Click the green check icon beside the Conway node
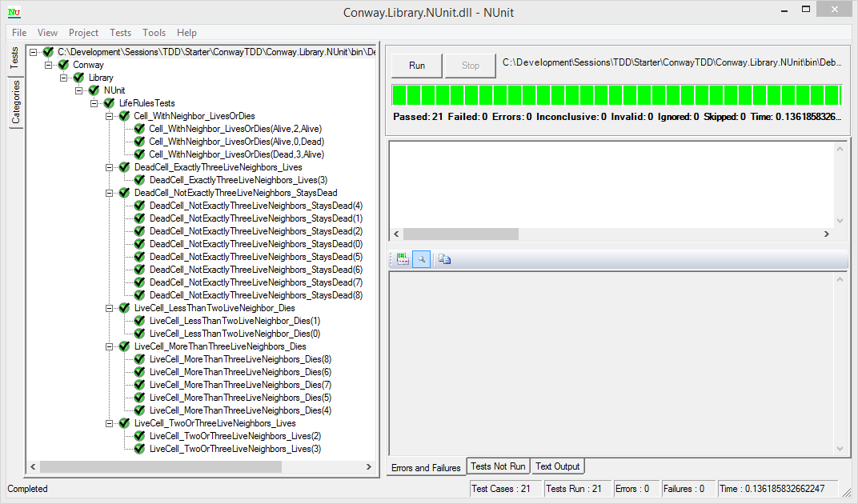 point(62,64)
